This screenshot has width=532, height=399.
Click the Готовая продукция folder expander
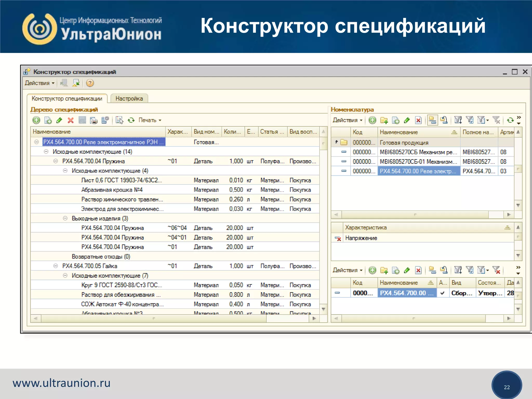(336, 142)
